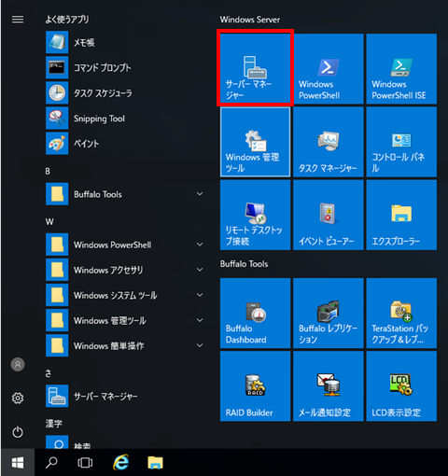Open the TeraStation バックアップ tile

tap(401, 314)
